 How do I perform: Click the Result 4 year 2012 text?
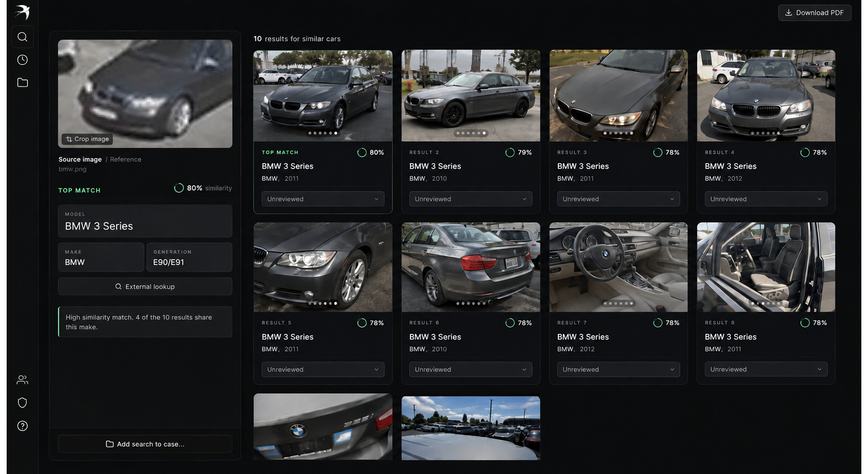click(x=734, y=178)
